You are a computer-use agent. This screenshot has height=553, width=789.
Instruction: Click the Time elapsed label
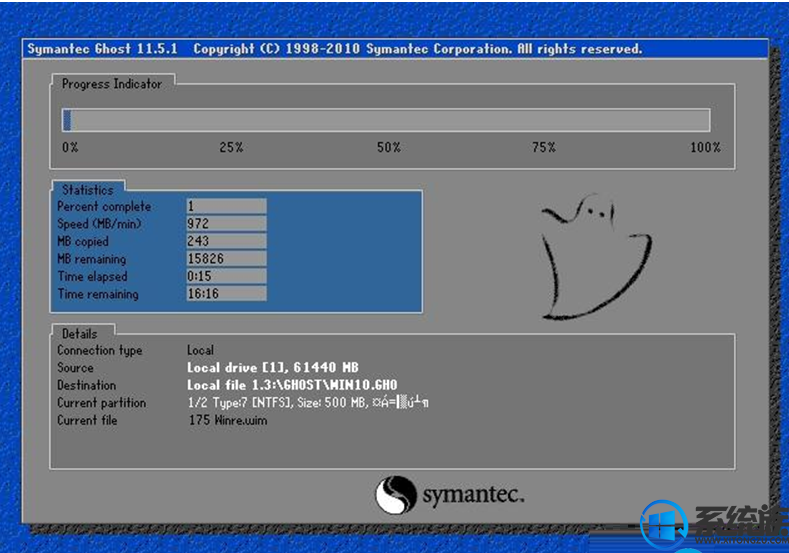[92, 276]
